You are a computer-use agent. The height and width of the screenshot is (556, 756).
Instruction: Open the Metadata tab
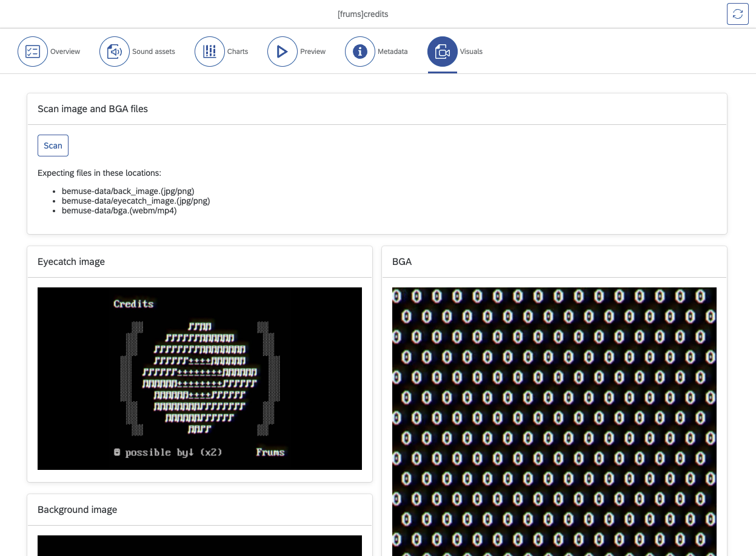point(376,51)
